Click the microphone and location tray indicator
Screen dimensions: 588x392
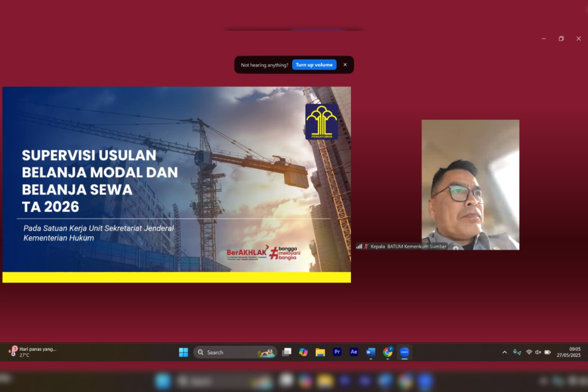[x=516, y=352]
